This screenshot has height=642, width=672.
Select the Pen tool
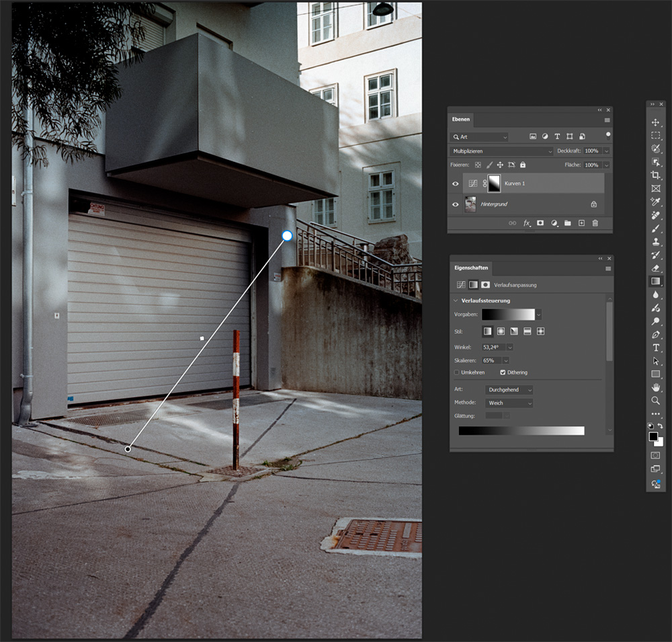pos(655,335)
